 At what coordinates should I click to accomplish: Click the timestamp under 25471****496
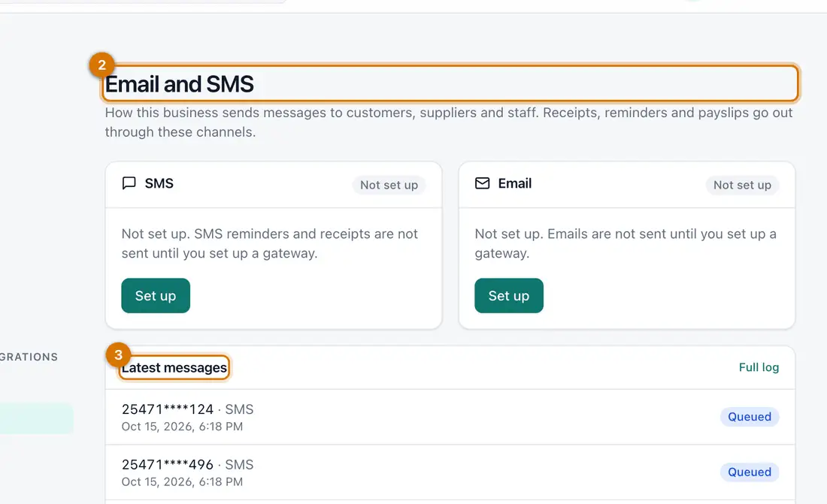click(182, 482)
